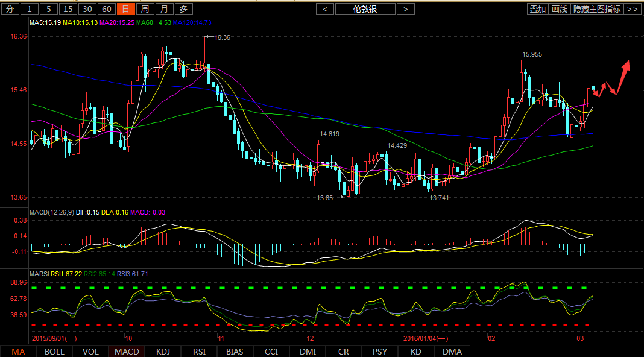Switch to the 分 (minute) timeframe
The height and width of the screenshot is (357, 644).
(10, 9)
